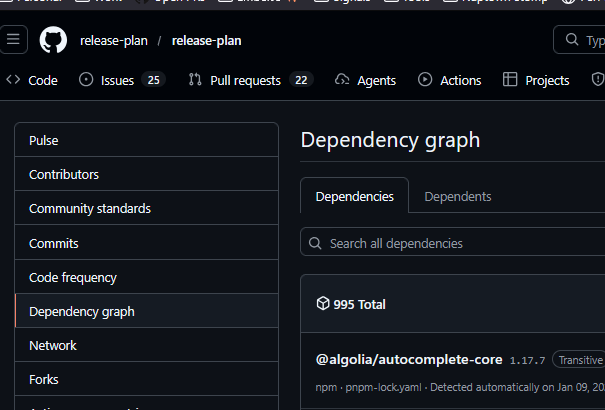Click the Issues circle-dot icon
Screen dimensions: 605x410
click(86, 79)
